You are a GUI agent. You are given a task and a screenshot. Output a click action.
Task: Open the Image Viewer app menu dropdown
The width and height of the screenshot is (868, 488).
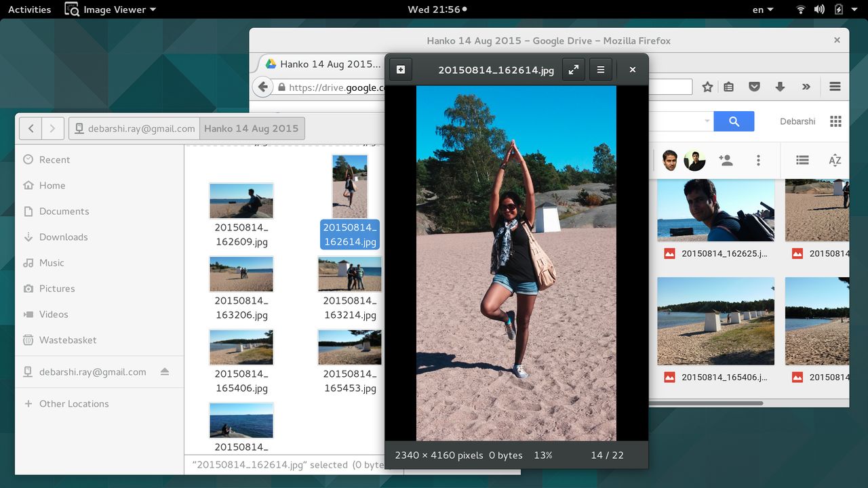click(111, 9)
